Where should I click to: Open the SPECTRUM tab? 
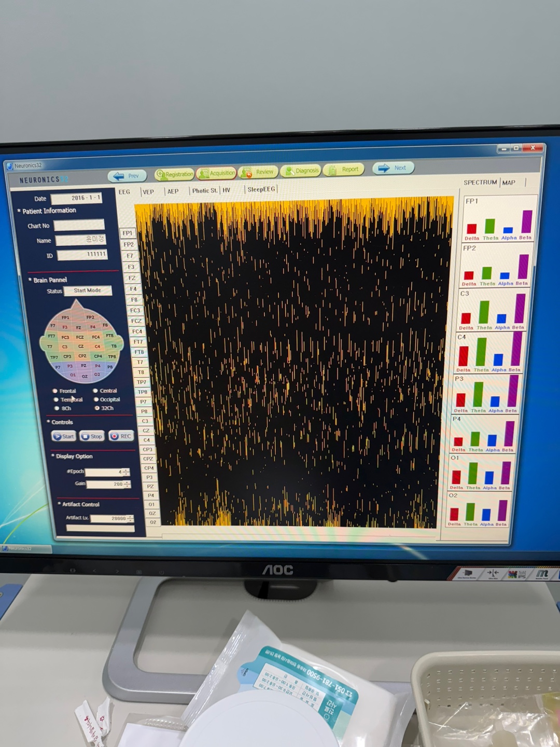coord(480,183)
